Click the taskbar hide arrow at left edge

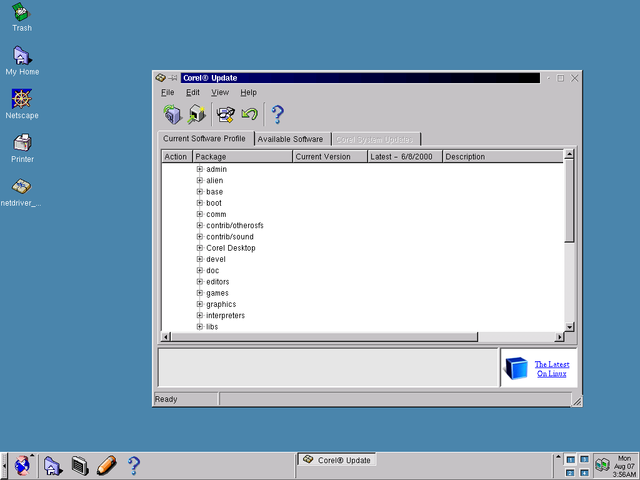tap(4, 466)
